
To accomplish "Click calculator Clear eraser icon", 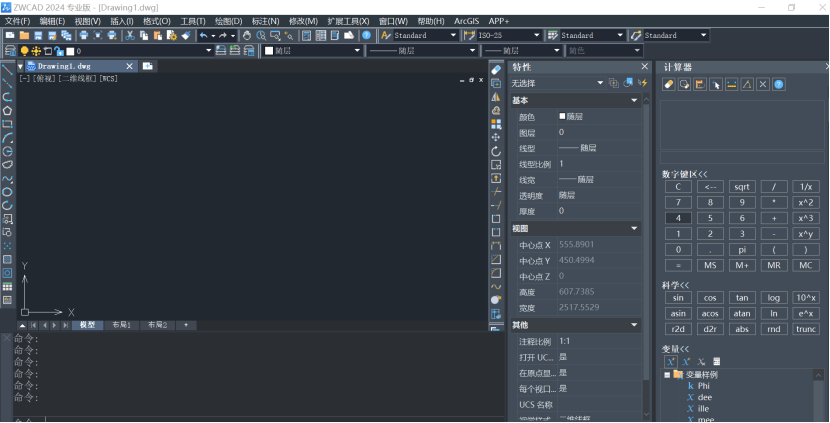I will (x=669, y=84).
